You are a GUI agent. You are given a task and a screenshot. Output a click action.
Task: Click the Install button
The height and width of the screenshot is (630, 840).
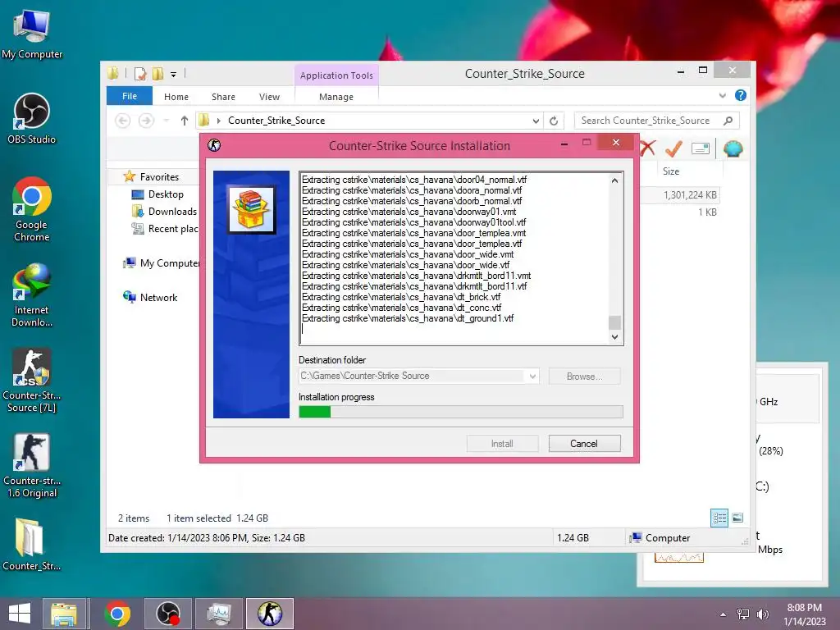click(502, 444)
